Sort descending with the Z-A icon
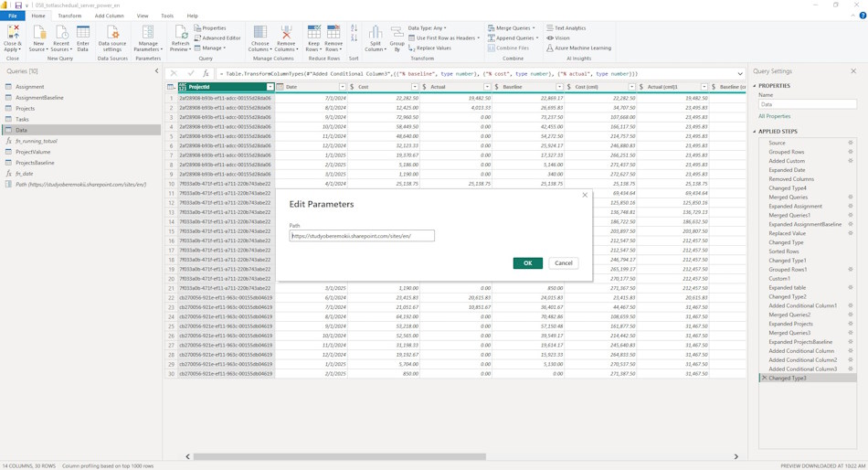 click(354, 37)
